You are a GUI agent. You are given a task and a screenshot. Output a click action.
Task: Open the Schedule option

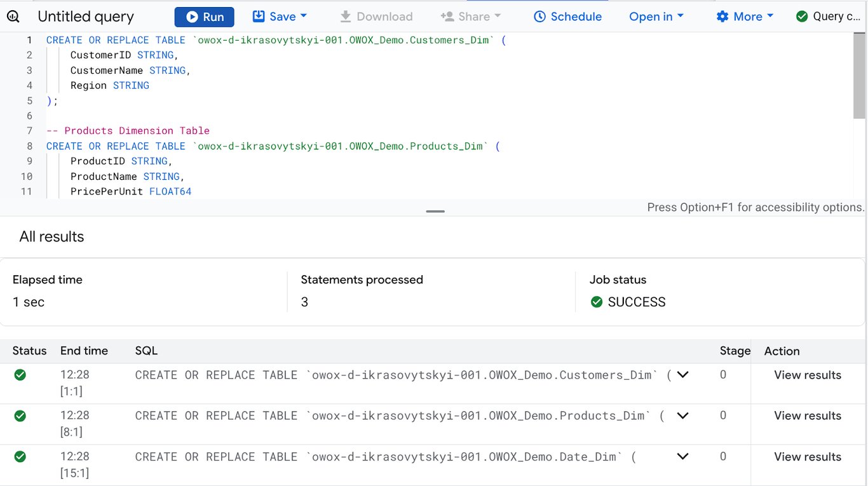567,17
